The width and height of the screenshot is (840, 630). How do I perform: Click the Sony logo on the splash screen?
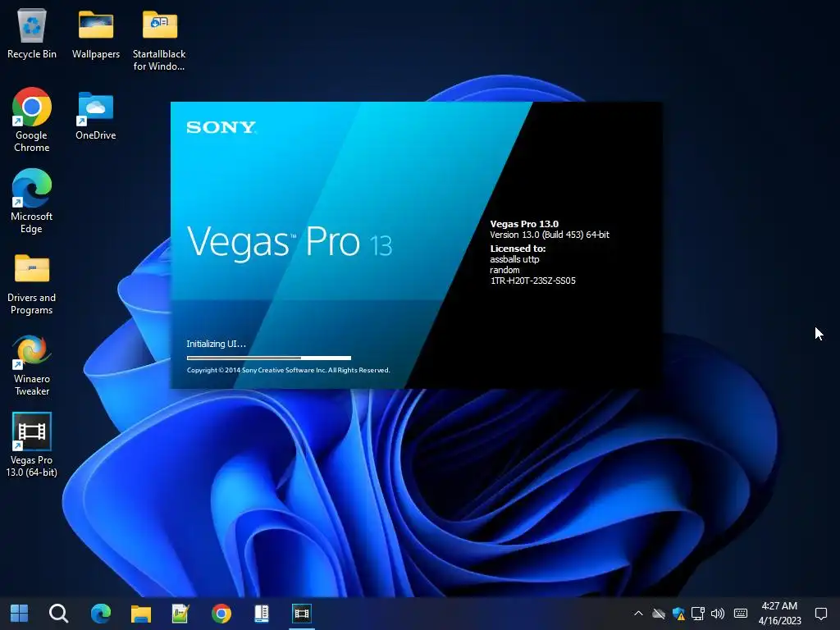221,127
